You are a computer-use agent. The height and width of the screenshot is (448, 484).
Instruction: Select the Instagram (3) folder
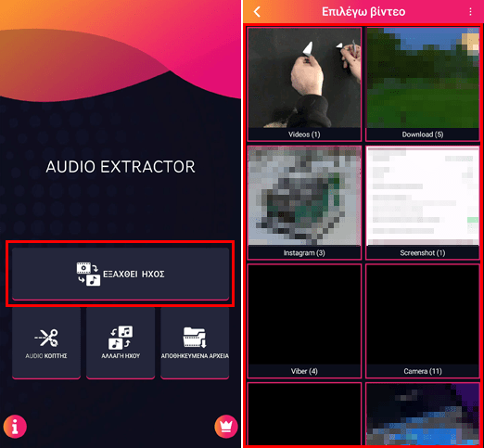(x=304, y=202)
